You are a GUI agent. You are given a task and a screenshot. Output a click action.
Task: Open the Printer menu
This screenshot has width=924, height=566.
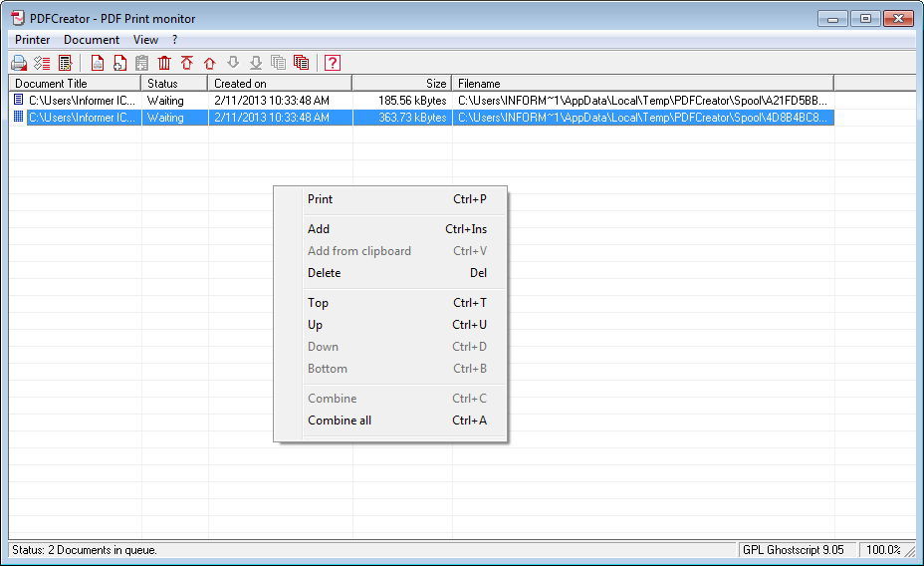[33, 40]
